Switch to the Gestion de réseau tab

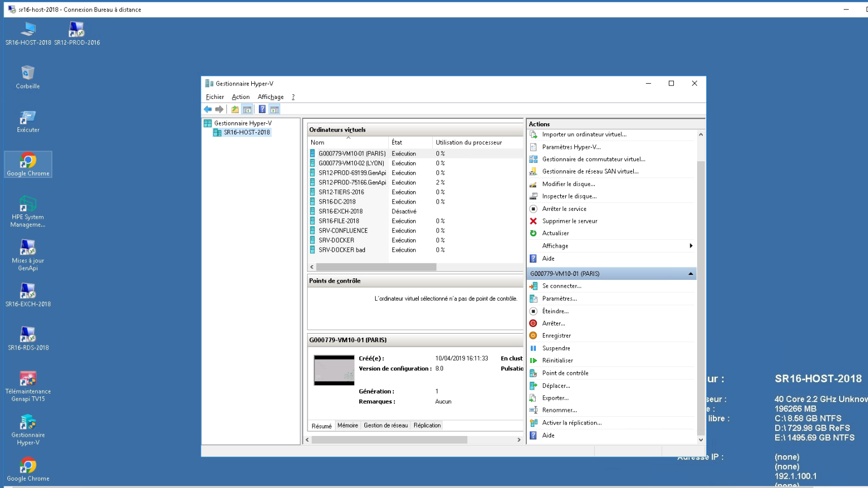[x=385, y=425]
